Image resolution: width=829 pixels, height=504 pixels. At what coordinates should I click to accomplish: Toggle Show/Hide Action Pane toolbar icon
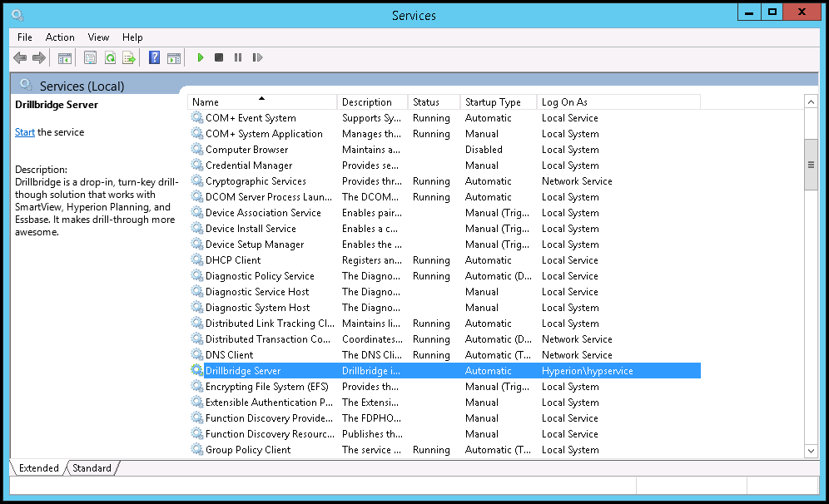(x=174, y=58)
